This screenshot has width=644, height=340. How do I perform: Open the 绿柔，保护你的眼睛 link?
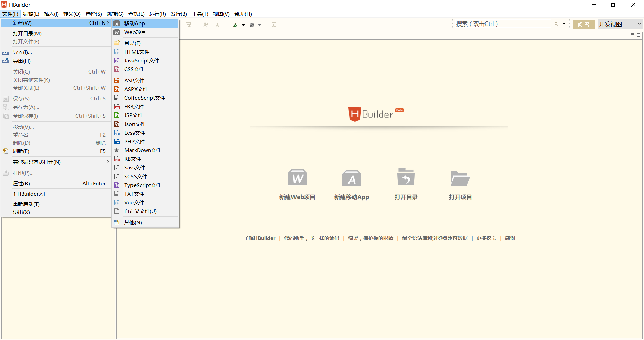coord(371,238)
